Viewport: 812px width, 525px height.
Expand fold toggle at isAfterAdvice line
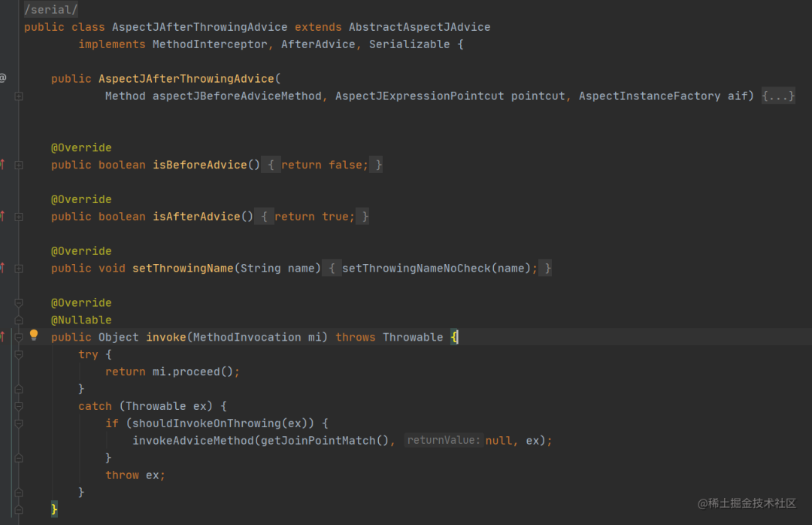click(19, 217)
